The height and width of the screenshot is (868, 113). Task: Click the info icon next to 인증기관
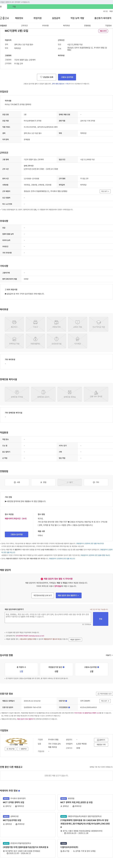66,701
